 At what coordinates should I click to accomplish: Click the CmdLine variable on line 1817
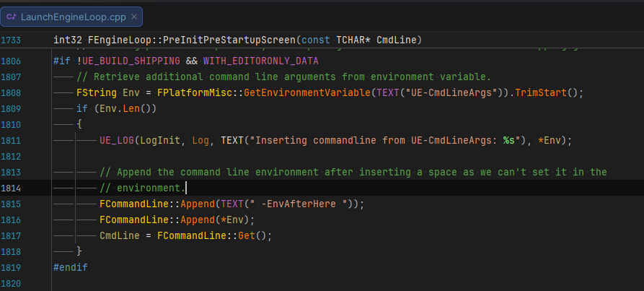point(120,236)
